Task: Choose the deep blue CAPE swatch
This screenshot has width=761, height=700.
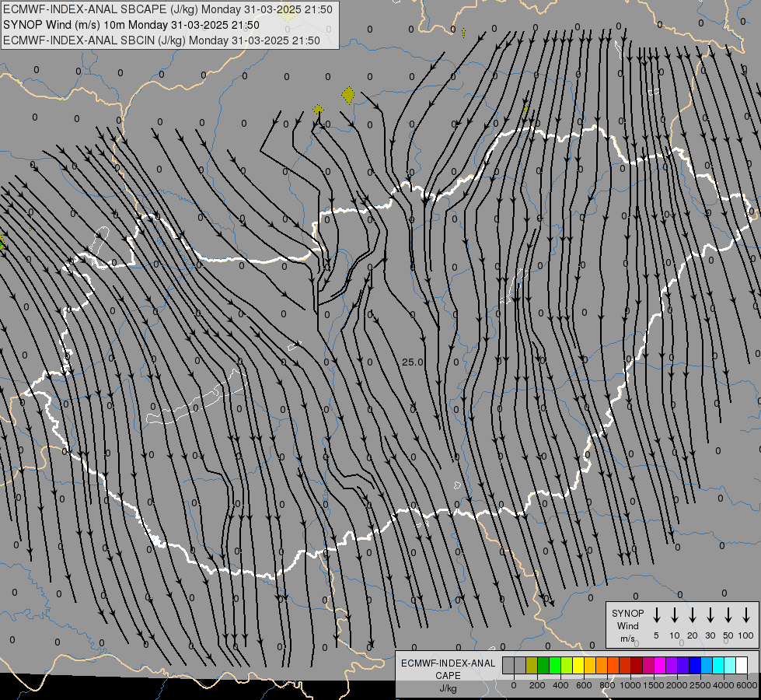Action: tap(694, 666)
